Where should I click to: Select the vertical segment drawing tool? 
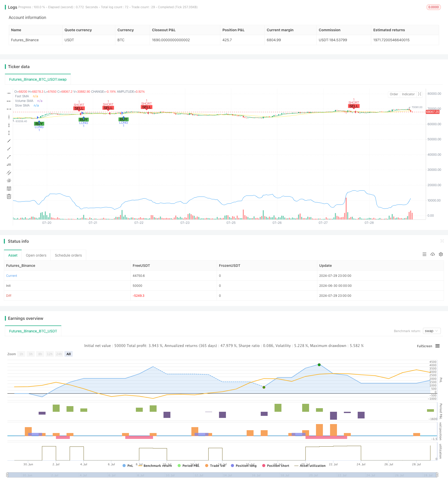(9, 133)
